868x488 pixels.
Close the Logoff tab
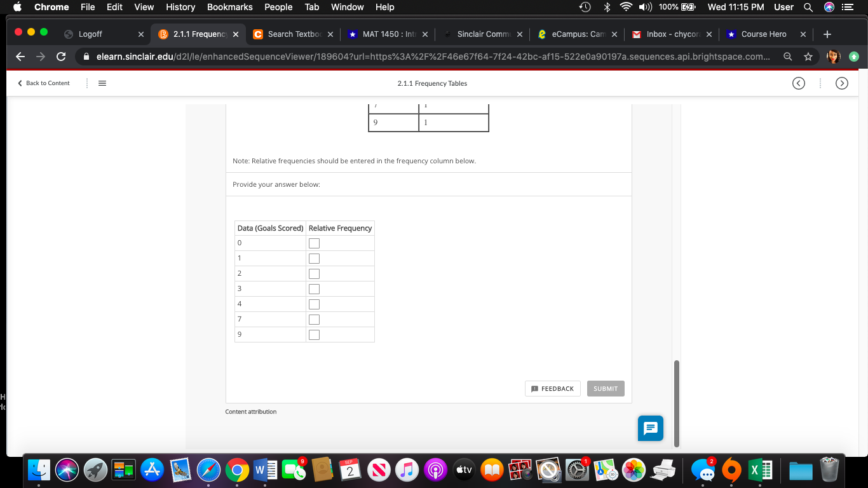coord(140,34)
